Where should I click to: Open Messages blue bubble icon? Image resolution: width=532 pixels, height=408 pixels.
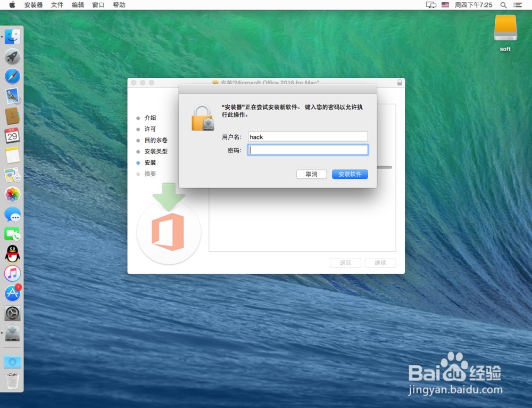(12, 215)
